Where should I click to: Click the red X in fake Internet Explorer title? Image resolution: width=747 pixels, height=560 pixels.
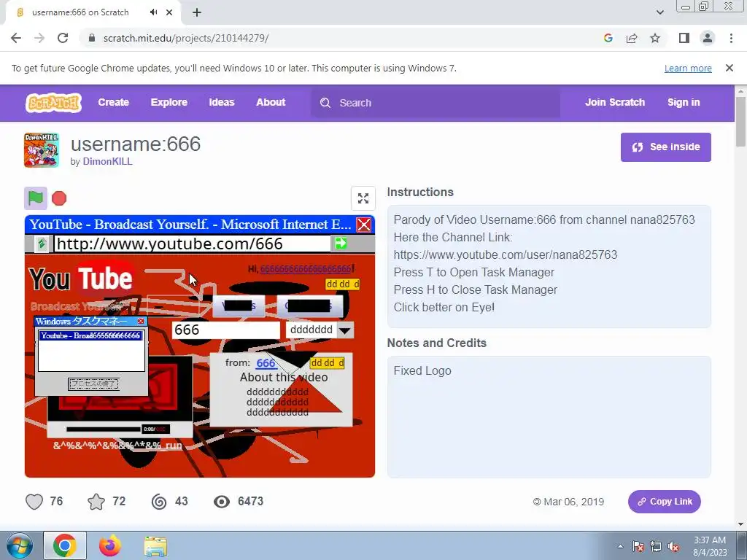coord(364,225)
